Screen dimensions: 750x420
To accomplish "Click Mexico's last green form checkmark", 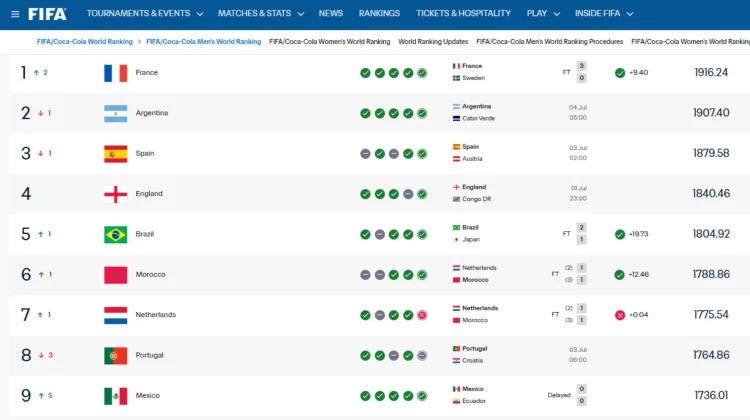I will [x=422, y=396].
